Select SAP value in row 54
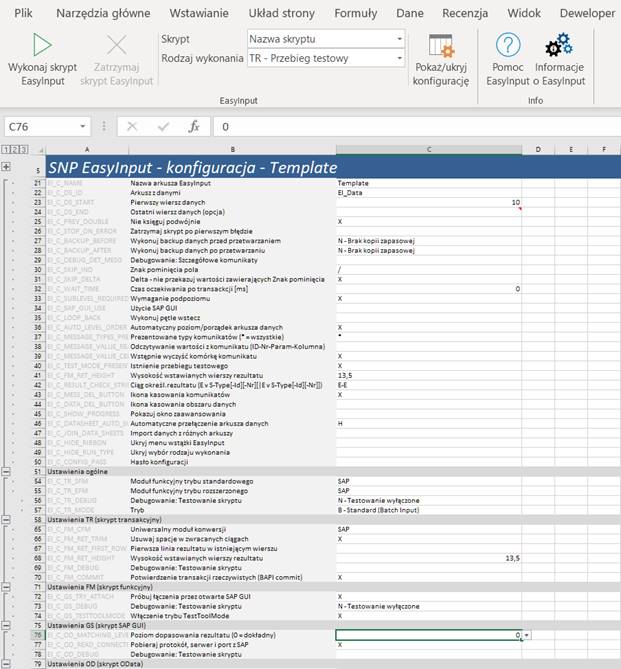The height and width of the screenshot is (669, 621). click(x=429, y=481)
